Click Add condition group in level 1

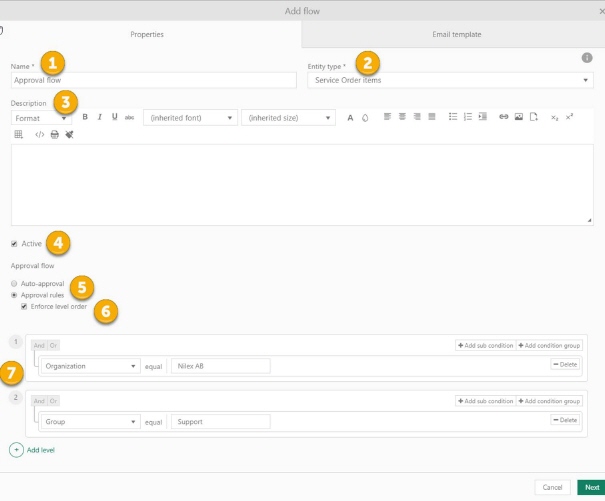click(x=549, y=345)
